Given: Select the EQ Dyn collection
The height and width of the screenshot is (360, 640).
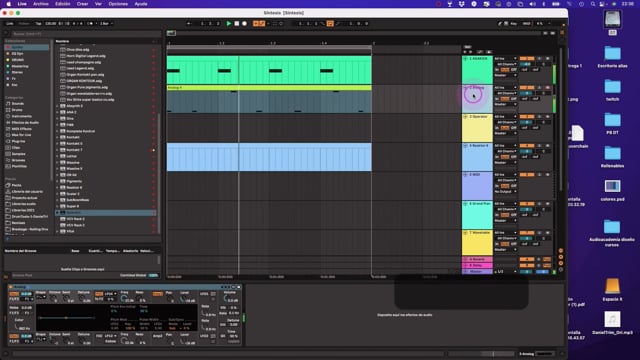Looking at the screenshot, I should pyautogui.click(x=17, y=53).
